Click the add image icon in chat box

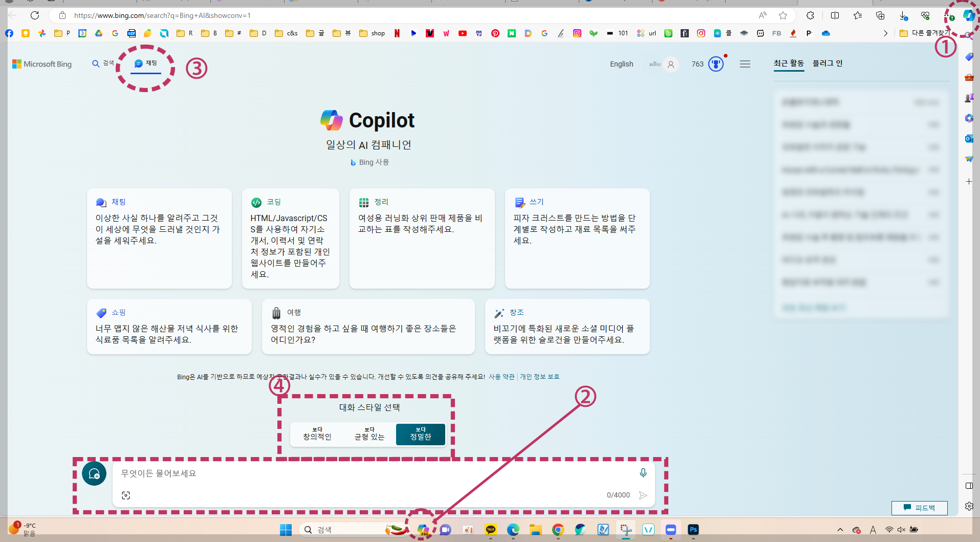[x=126, y=495]
